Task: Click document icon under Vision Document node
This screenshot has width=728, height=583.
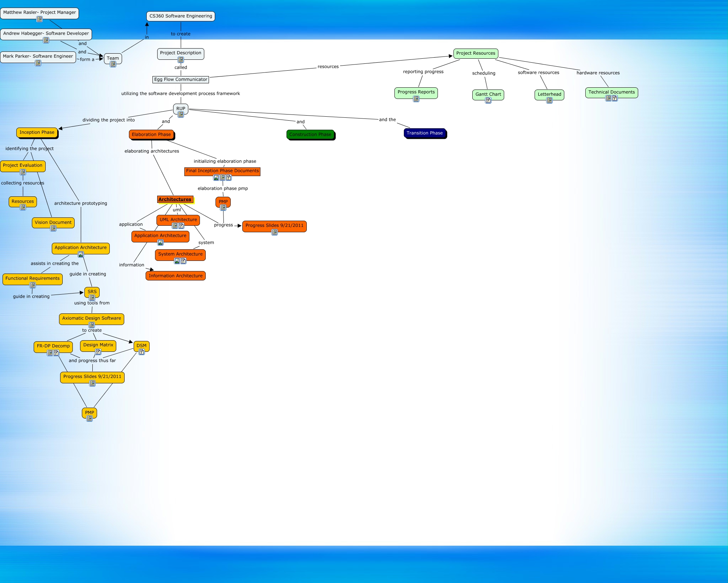Action: click(53, 228)
